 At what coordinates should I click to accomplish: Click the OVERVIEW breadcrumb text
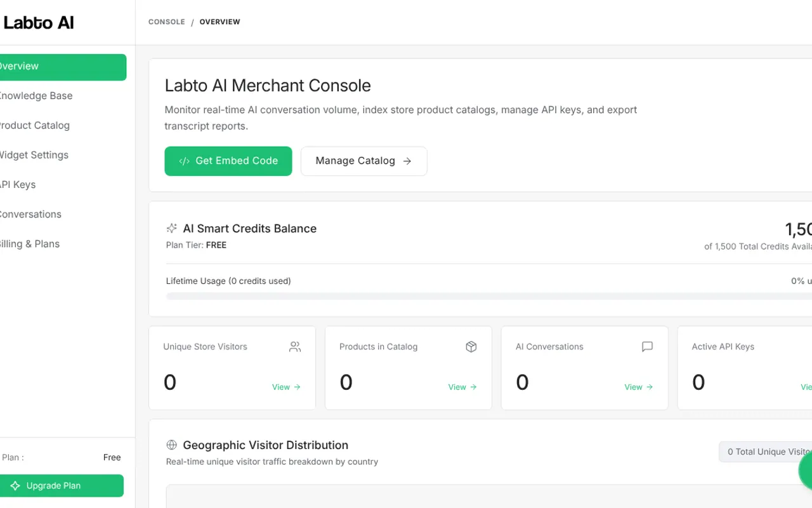[220, 22]
